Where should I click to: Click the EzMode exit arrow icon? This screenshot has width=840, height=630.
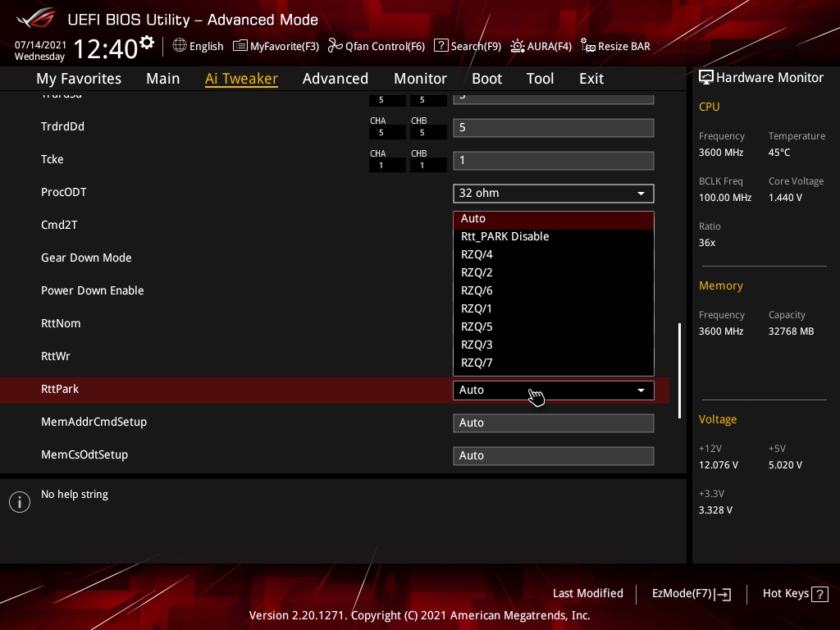[x=723, y=594]
